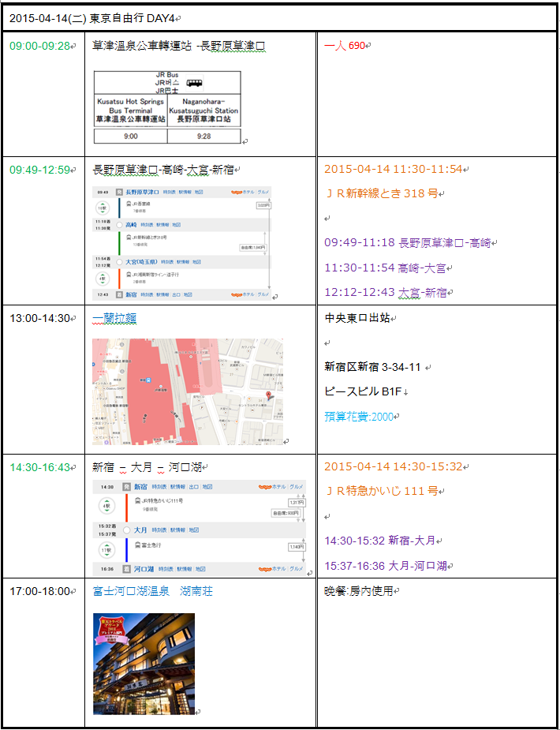The height and width of the screenshot is (730, 560).
Task: Click the orange ＪＲ特急かいじ111号 text
Action: tap(382, 491)
